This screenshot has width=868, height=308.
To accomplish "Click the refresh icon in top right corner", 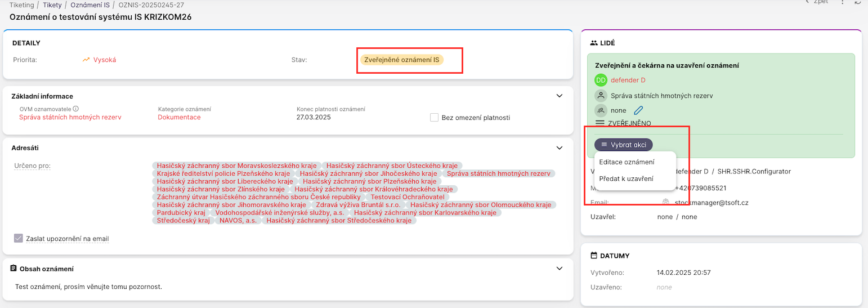I will (857, 2).
